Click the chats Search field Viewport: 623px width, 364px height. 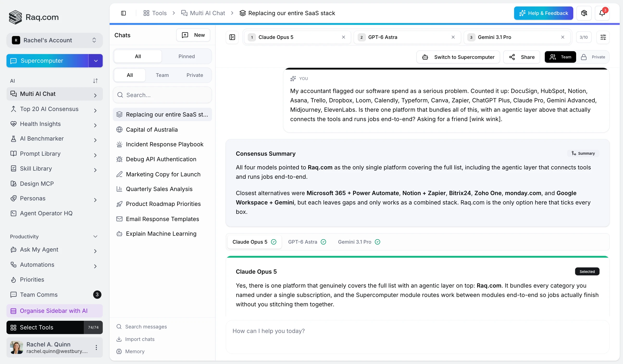(162, 95)
